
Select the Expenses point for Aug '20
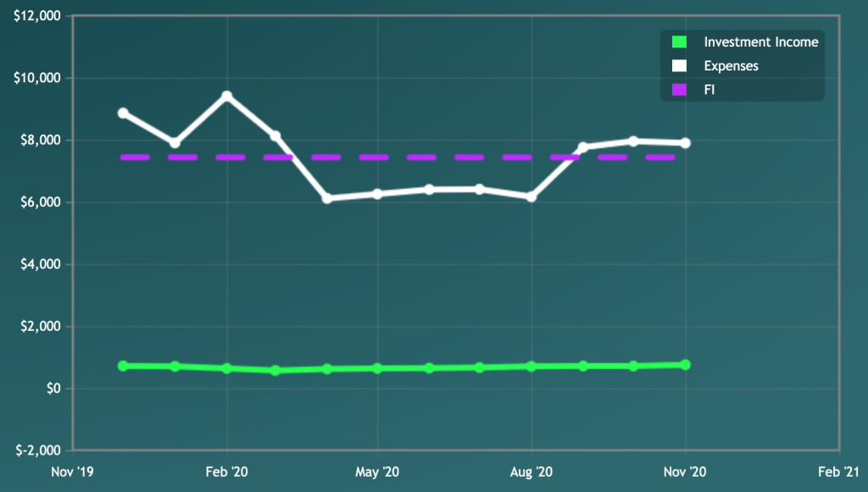531,196
